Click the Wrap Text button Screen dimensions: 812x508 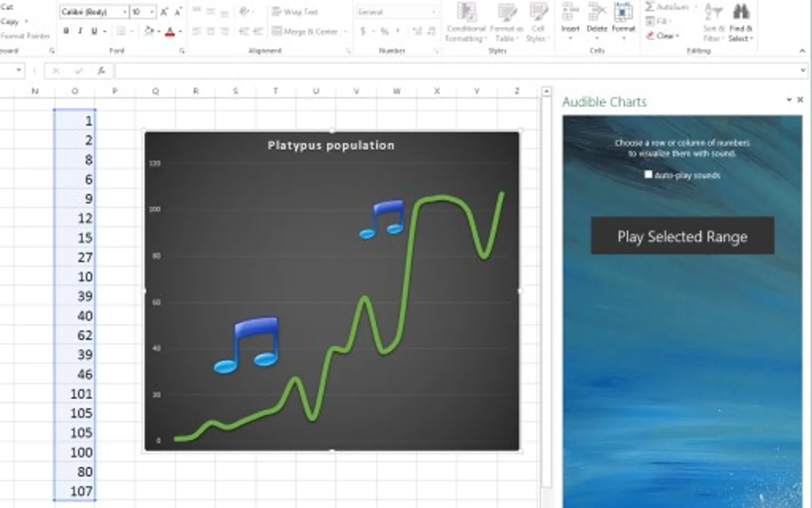pos(295,12)
